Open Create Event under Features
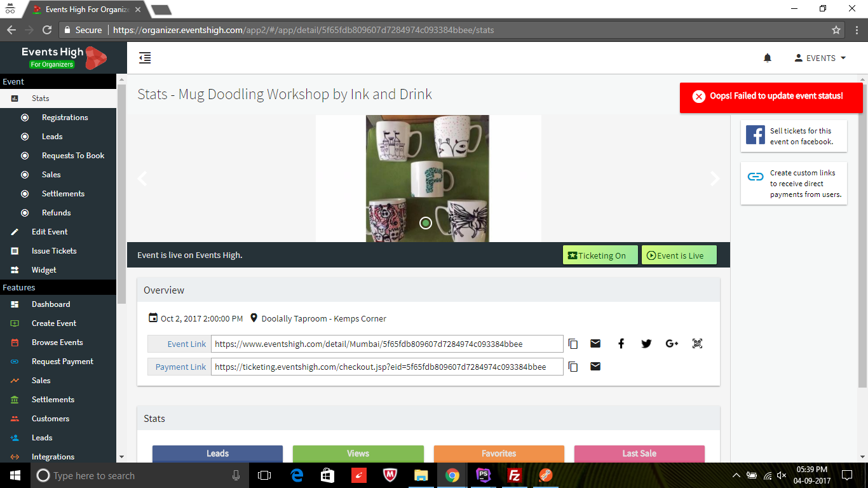The width and height of the screenshot is (868, 488). 58,323
